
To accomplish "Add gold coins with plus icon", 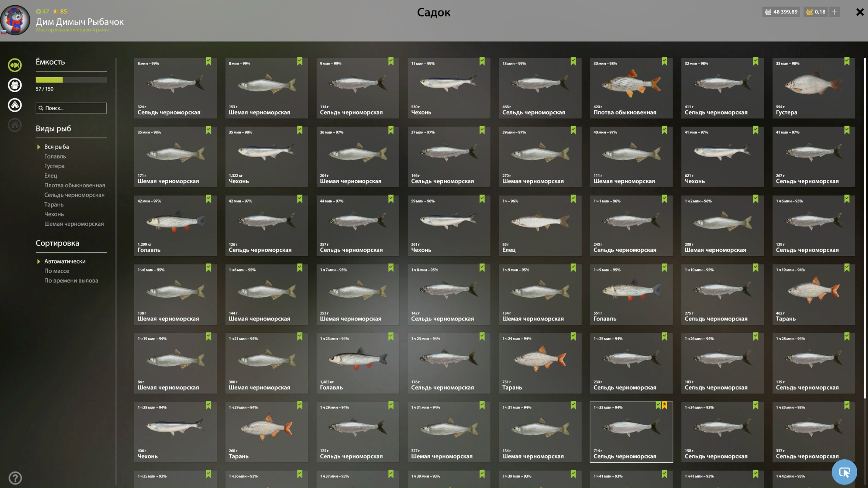I will click(x=834, y=12).
